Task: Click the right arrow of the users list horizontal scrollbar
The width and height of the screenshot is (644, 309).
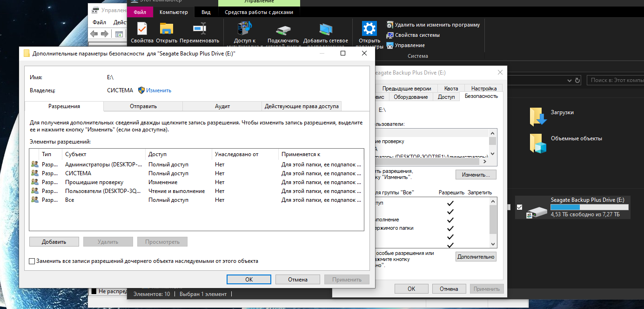Action: [x=484, y=162]
